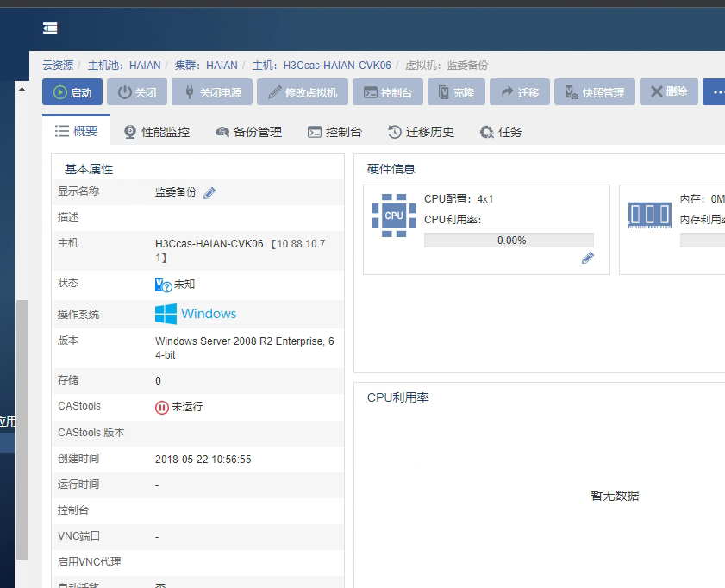Click the 虚拟机: 监委备份 breadcrumb text

click(x=447, y=66)
